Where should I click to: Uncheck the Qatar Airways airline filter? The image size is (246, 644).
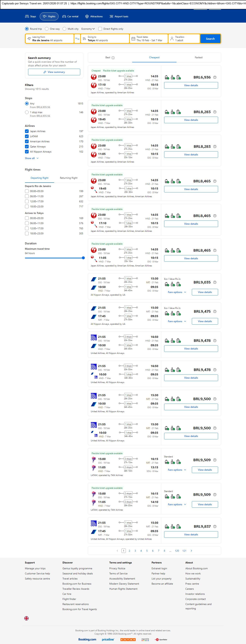click(27, 147)
